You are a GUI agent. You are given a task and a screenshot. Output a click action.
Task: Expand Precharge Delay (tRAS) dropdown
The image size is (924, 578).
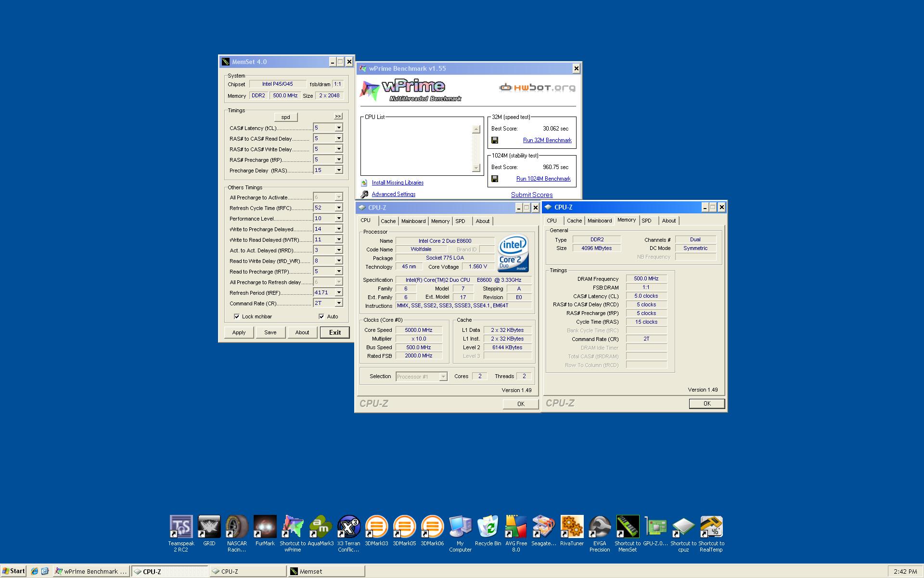[x=339, y=170]
